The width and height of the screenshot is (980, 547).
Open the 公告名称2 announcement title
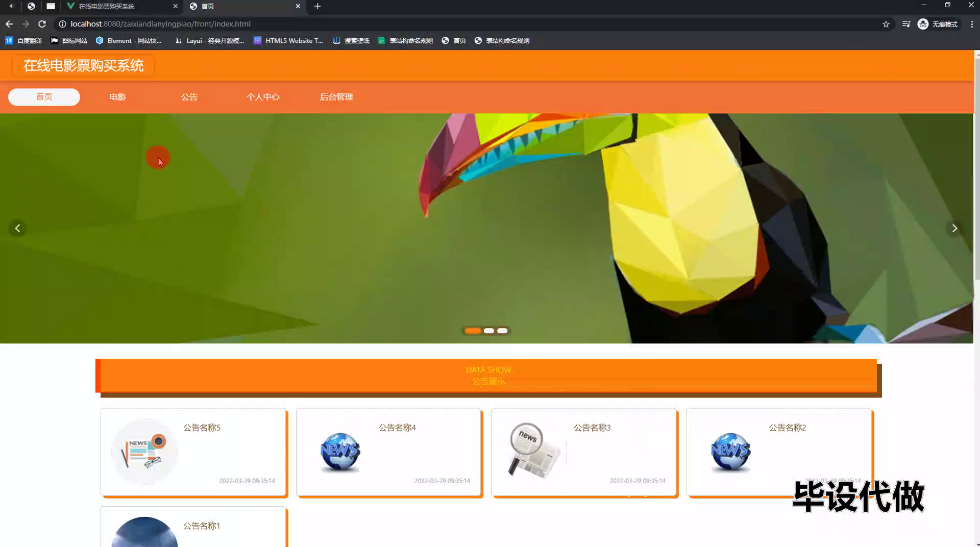click(788, 428)
